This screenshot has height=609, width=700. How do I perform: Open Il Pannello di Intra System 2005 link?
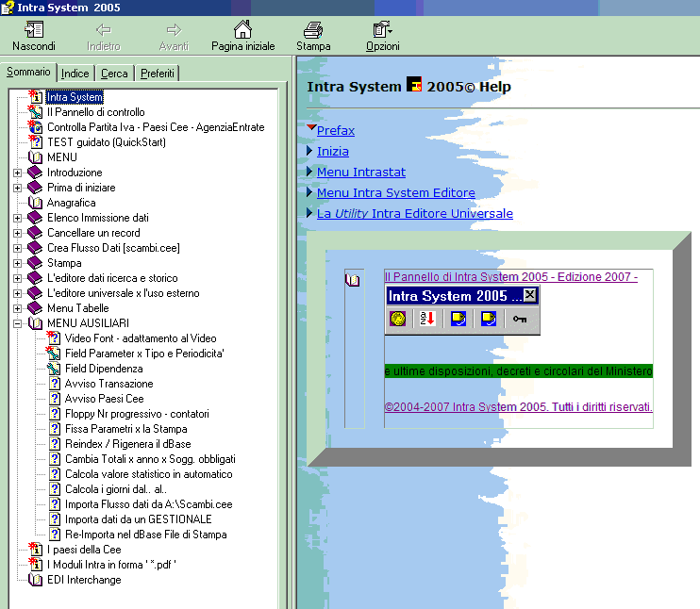coord(511,277)
